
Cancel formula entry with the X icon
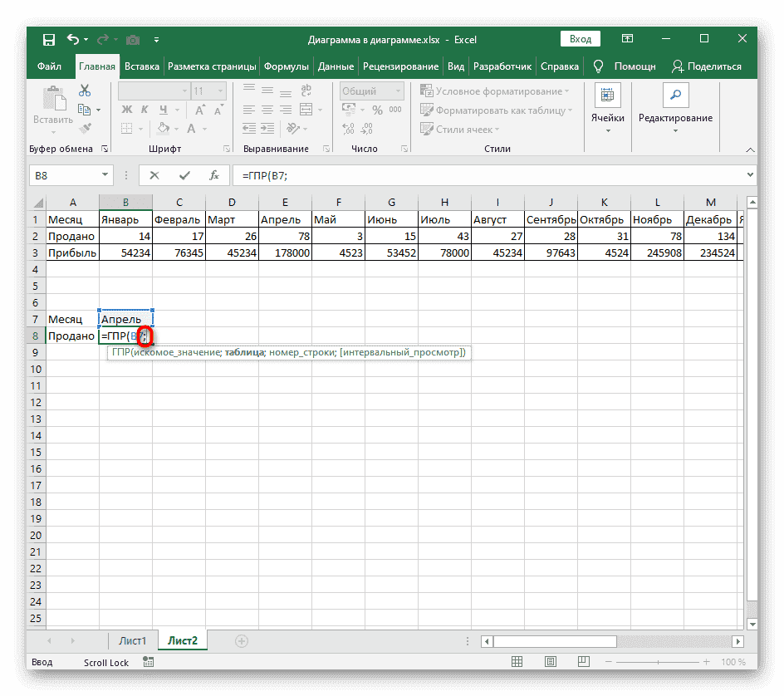point(154,175)
